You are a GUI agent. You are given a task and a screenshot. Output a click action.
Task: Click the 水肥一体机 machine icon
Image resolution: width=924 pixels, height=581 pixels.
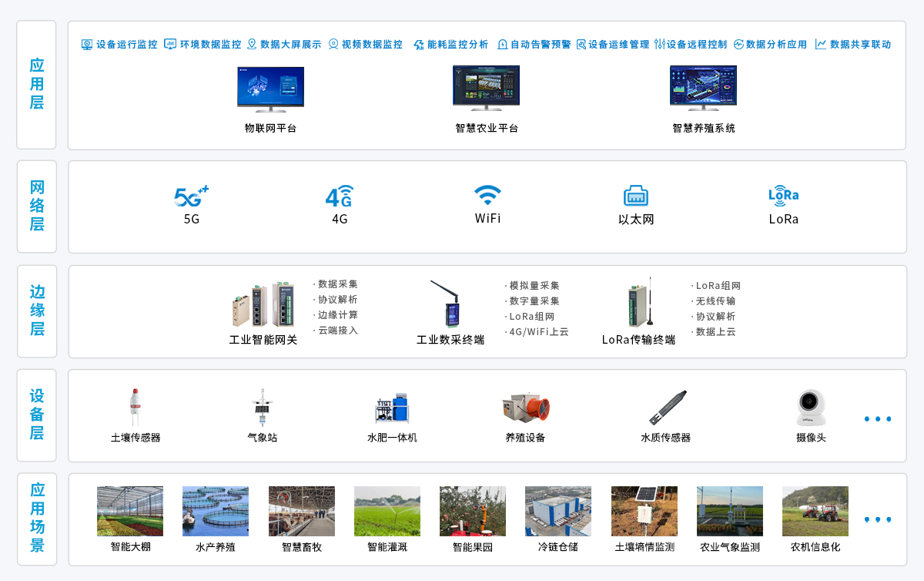coord(393,408)
